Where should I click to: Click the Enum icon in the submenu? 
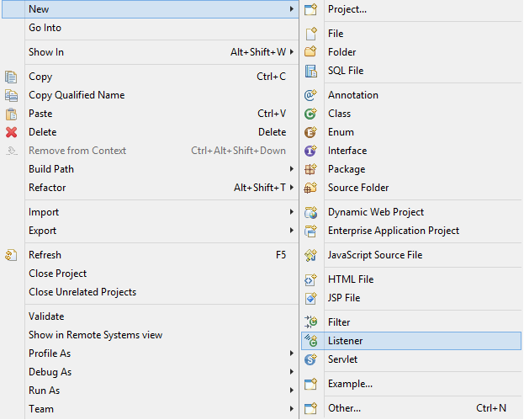310,132
